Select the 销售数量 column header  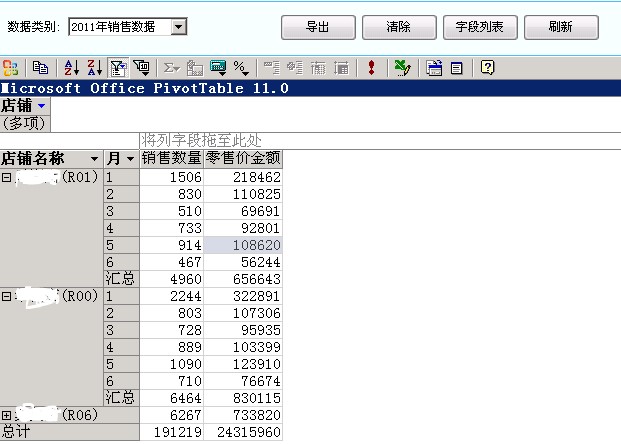(171, 158)
